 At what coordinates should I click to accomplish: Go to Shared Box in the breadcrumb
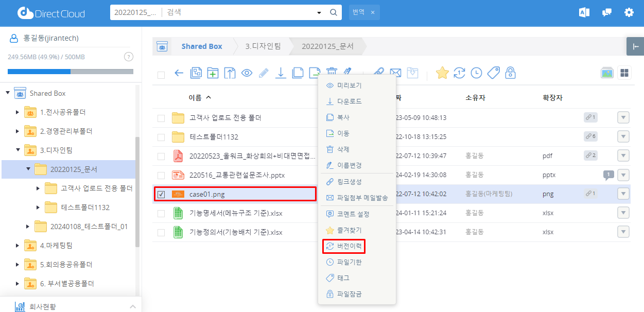coord(201,46)
